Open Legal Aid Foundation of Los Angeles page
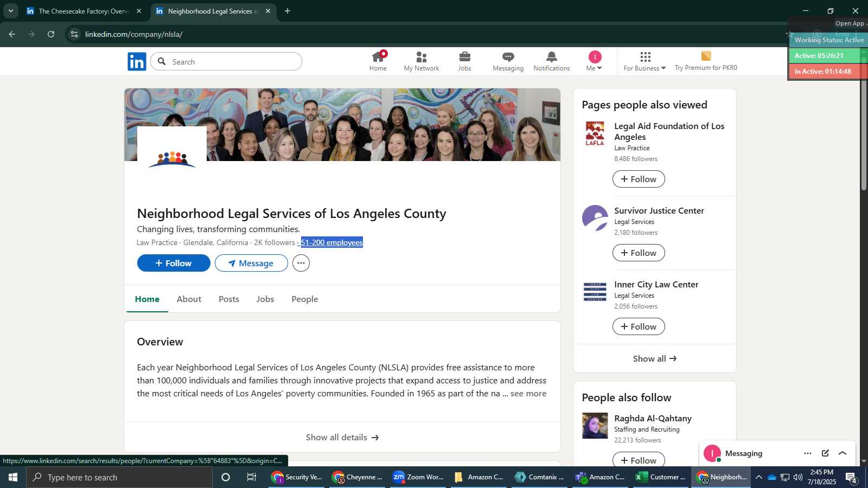The height and width of the screenshot is (488, 868). coord(669,131)
